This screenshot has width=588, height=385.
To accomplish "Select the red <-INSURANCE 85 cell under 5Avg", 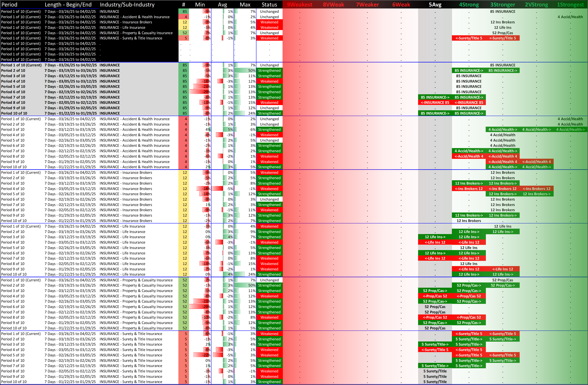I will click(x=435, y=103).
